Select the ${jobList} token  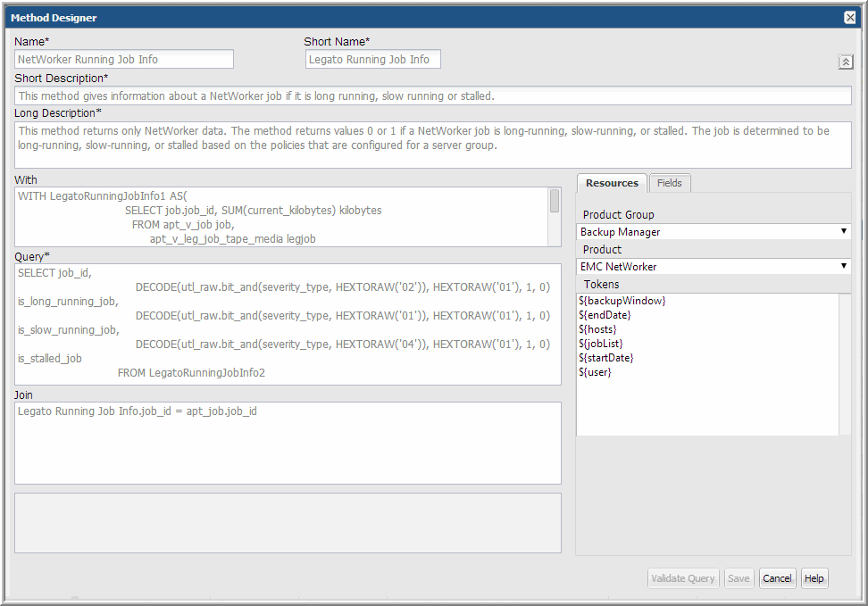[x=601, y=344]
